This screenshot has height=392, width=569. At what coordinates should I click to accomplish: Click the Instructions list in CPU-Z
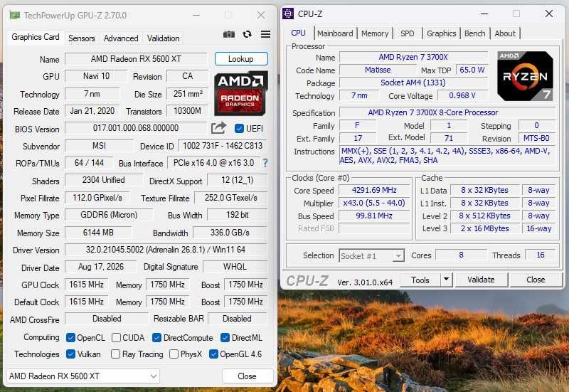click(447, 155)
